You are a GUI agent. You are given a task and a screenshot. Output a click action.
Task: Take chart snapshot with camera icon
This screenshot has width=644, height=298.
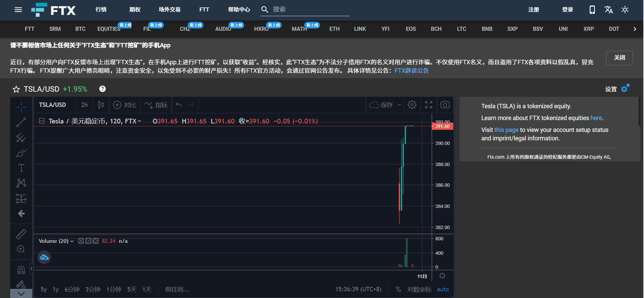[445, 105]
